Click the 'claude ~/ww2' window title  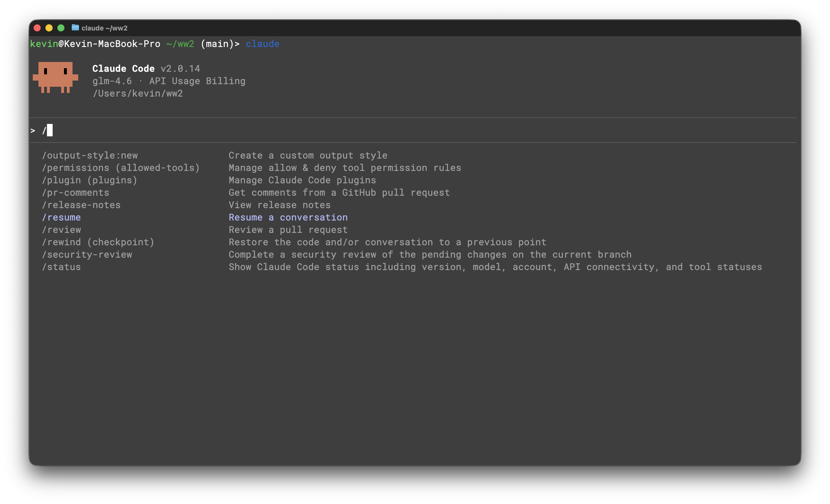click(105, 28)
